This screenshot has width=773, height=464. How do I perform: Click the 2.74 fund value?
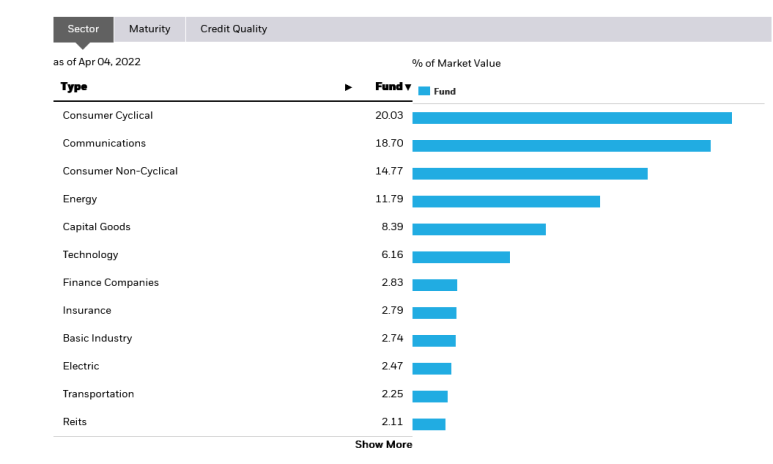click(392, 338)
